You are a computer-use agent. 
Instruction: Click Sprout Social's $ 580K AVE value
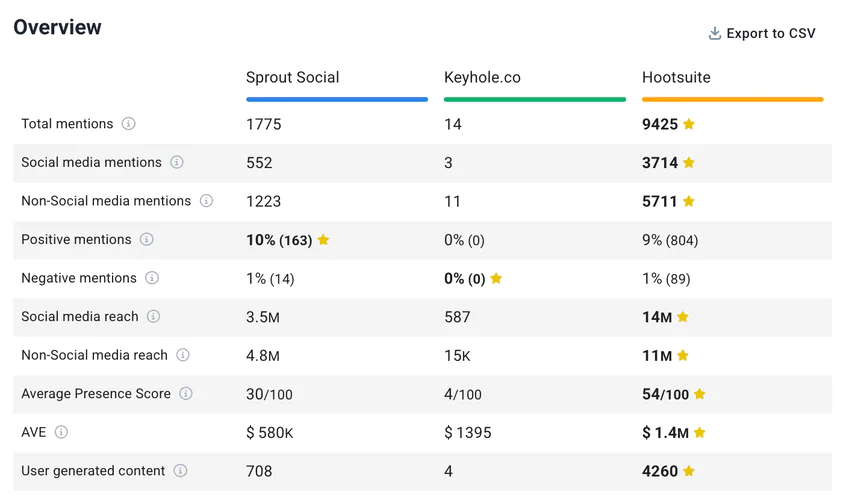pyautogui.click(x=270, y=433)
